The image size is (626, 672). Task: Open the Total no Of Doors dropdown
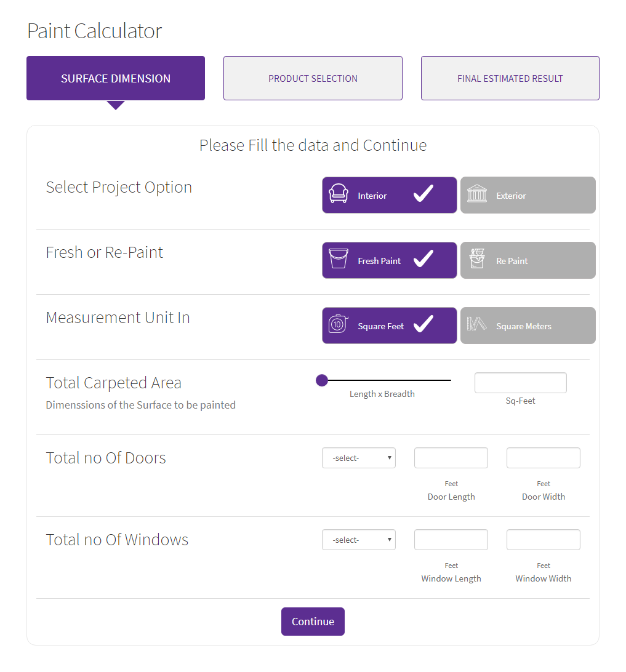pyautogui.click(x=359, y=458)
